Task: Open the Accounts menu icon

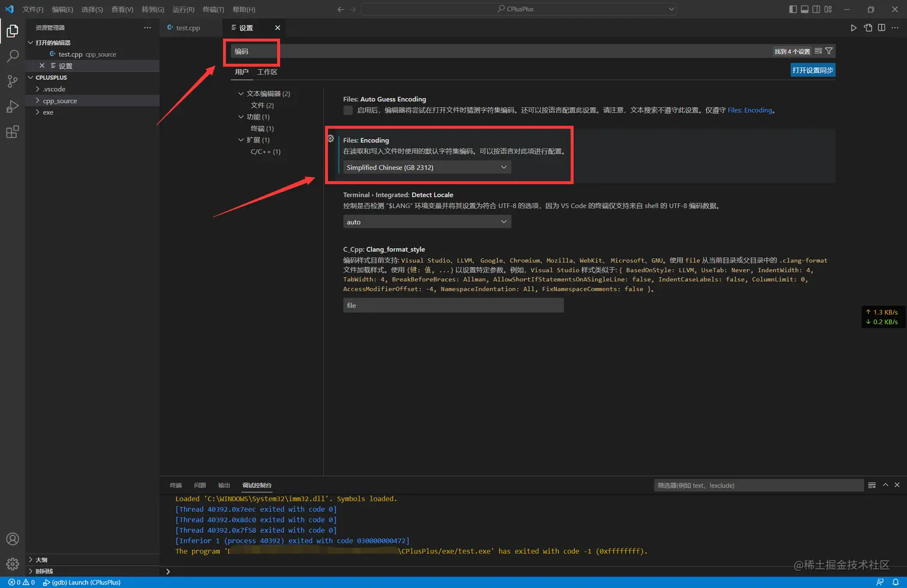Action: coord(13,539)
